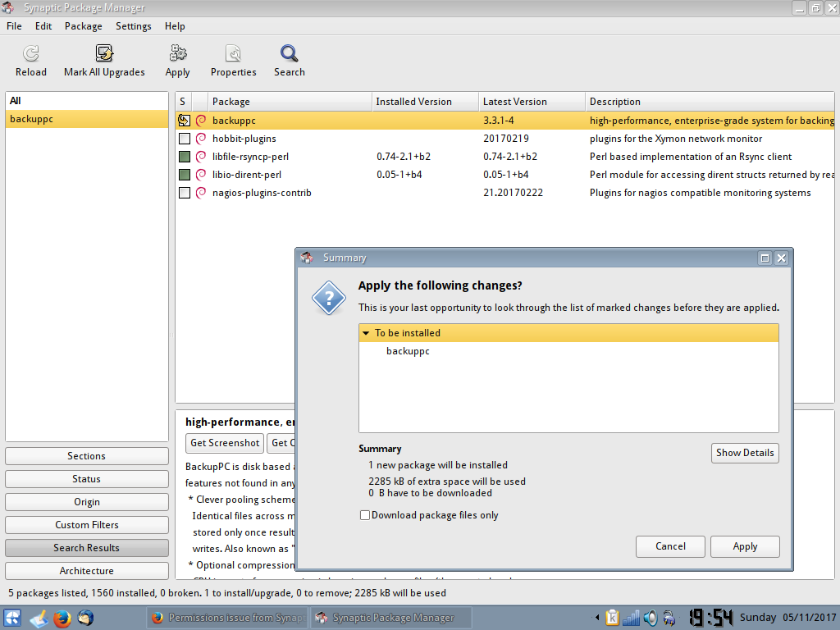This screenshot has height=630, width=840.
Task: Launch Firefox from the taskbar
Action: [62, 619]
